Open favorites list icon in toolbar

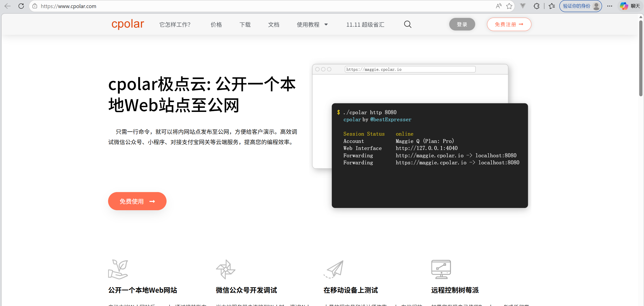[552, 6]
